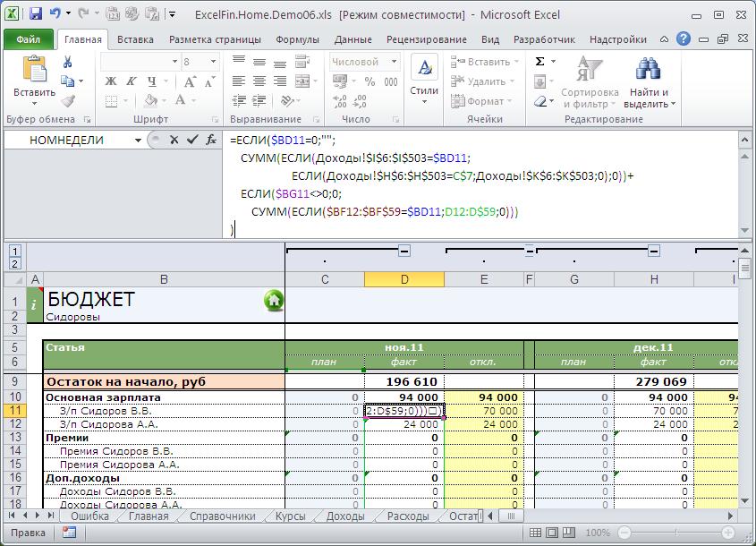Image resolution: width=756 pixels, height=546 pixels.
Task: Click the Формат cells button
Action: pyautogui.click(x=480, y=101)
